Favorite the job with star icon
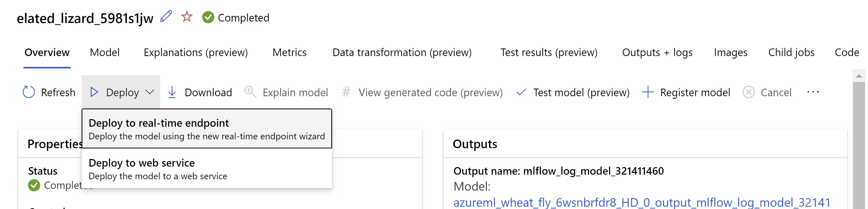868x209 pixels. 187,16
